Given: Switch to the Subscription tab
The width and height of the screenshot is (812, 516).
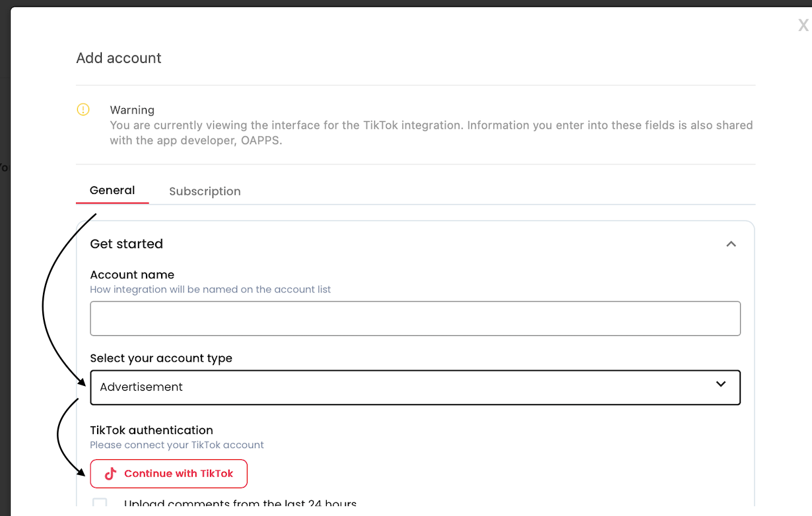Looking at the screenshot, I should [x=205, y=191].
